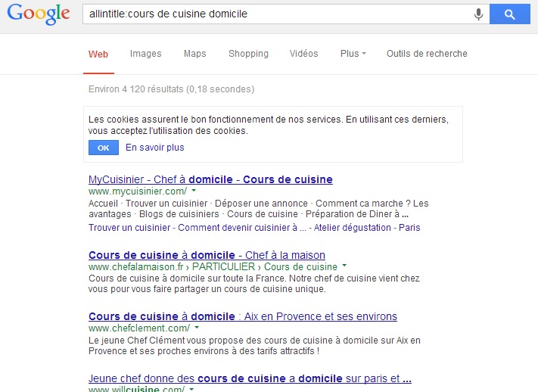Accept cookies with the OK button
This screenshot has width=538, height=392.
click(103, 148)
